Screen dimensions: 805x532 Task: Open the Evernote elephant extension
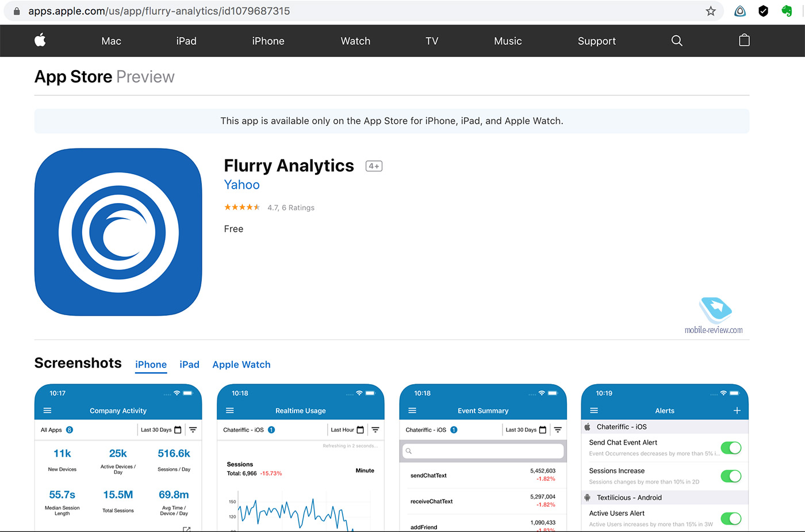click(787, 11)
